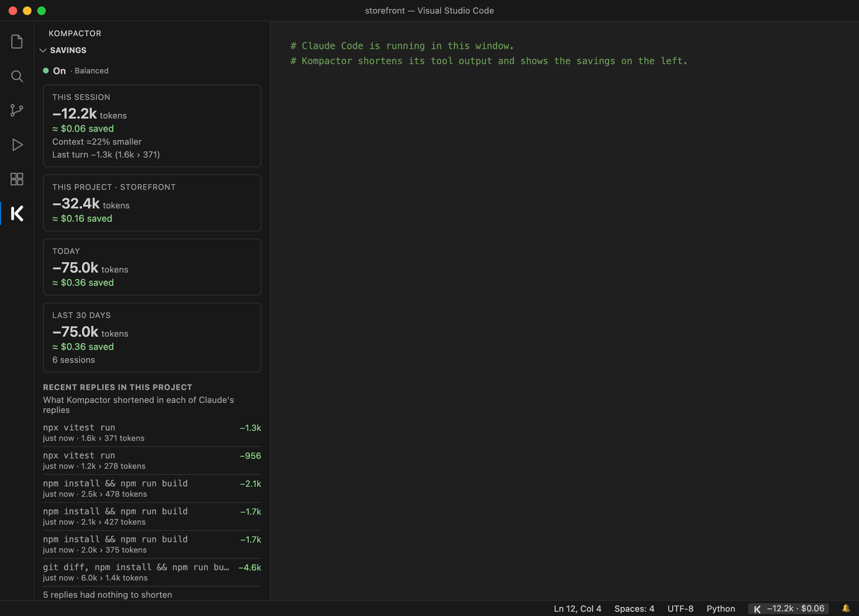Viewport: 859px width, 616px height.
Task: Open the Search magnifier icon
Action: (17, 76)
